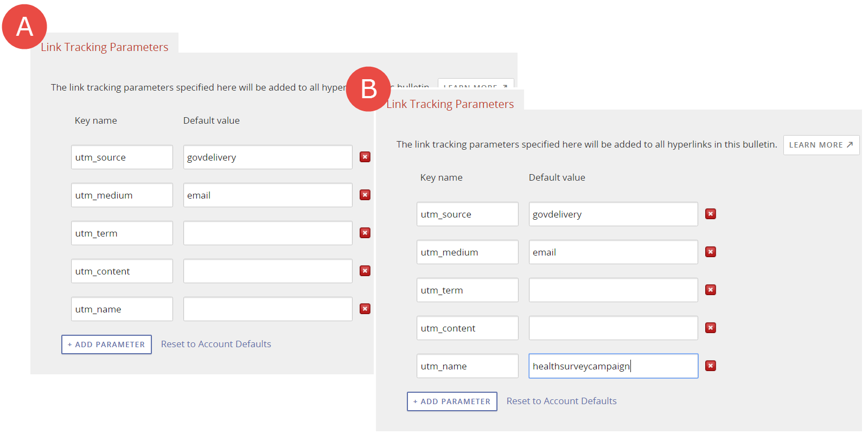Reset to Account Defaults in panel A
The height and width of the screenshot is (434, 868).
(x=216, y=344)
